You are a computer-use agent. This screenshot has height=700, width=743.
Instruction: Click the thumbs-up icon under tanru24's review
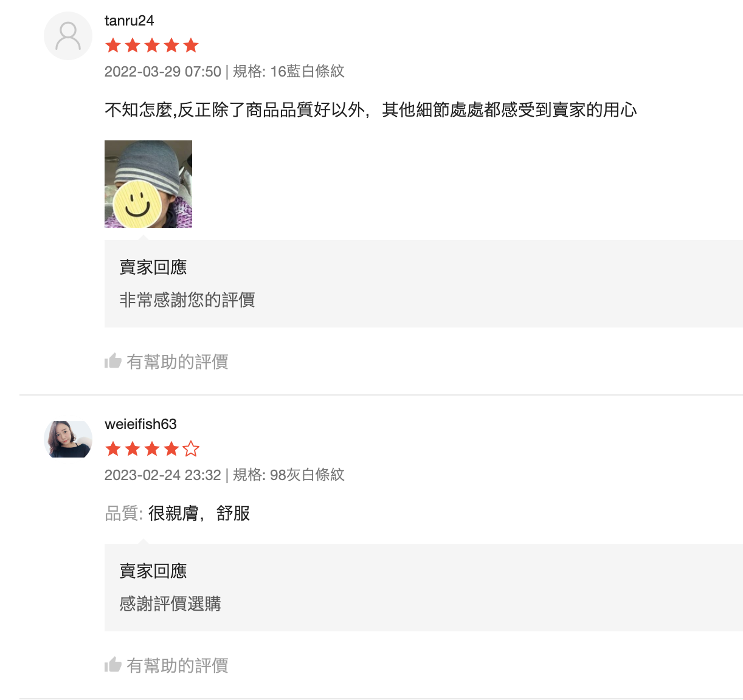114,361
